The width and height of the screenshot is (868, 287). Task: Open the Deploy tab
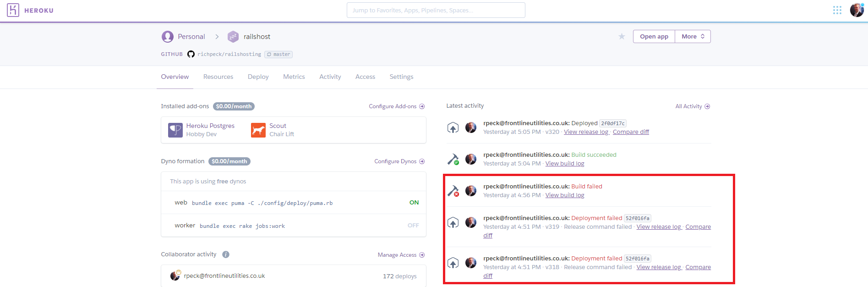click(x=258, y=77)
